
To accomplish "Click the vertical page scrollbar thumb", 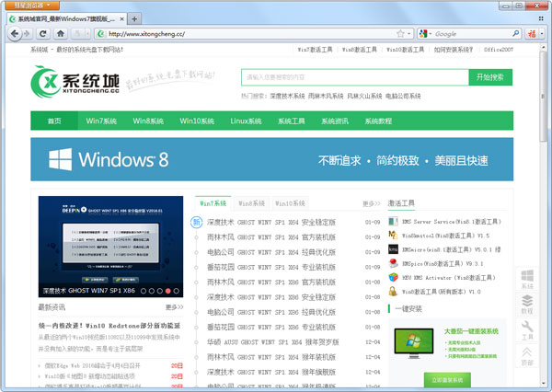I will [543, 97].
